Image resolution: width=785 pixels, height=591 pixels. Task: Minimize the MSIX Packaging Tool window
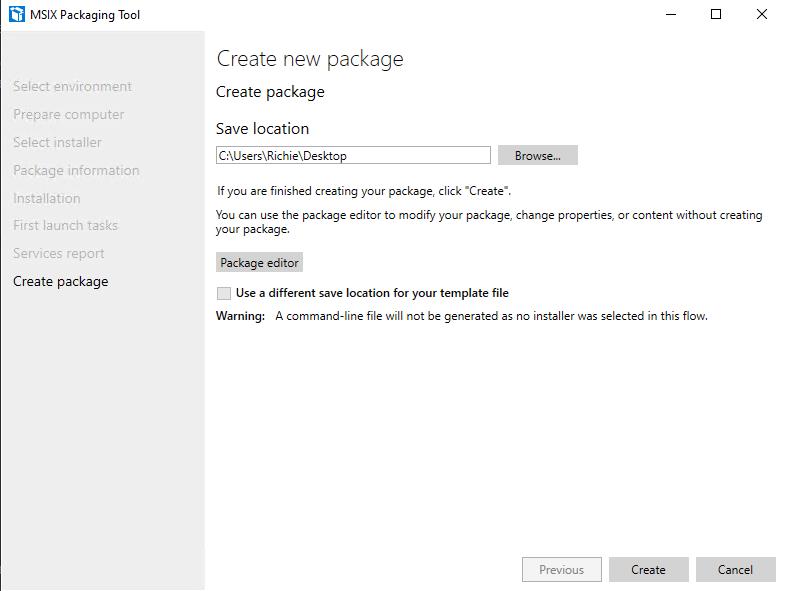(671, 15)
